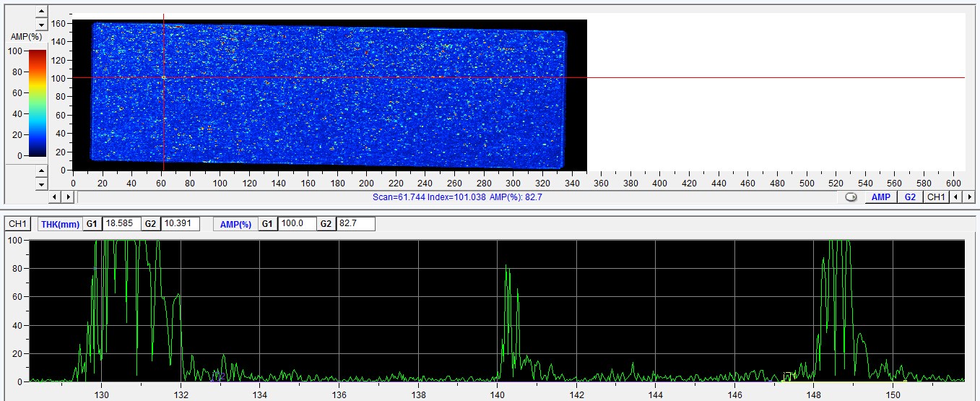Screen dimensions: 980x401
Task: Click the AMP(%) label button above the A-scan
Action: pos(235,224)
